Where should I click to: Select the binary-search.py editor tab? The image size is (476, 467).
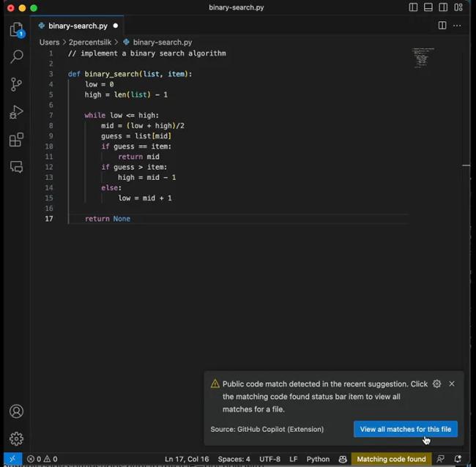click(78, 26)
